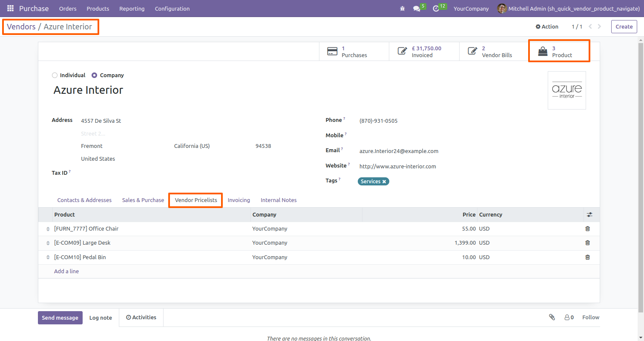Image resolution: width=644 pixels, height=341 pixels.
Task: Click the Product shopping bag icon
Action: pyautogui.click(x=543, y=52)
